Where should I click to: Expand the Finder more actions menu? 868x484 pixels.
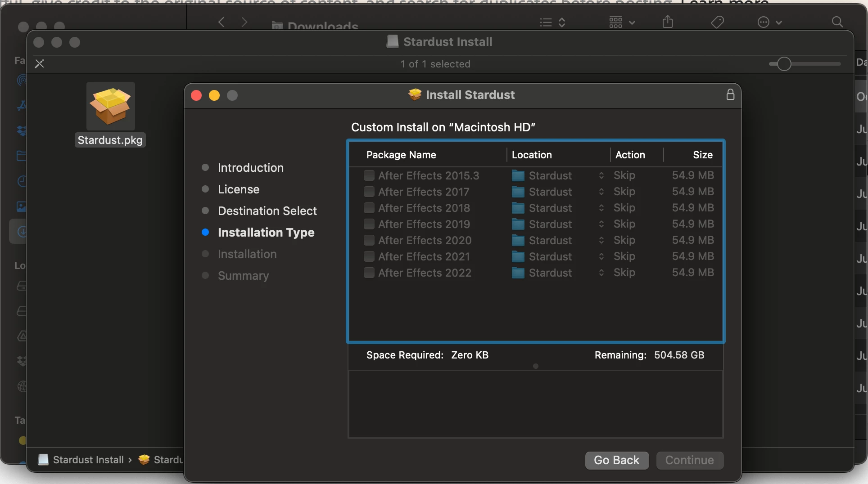769,22
